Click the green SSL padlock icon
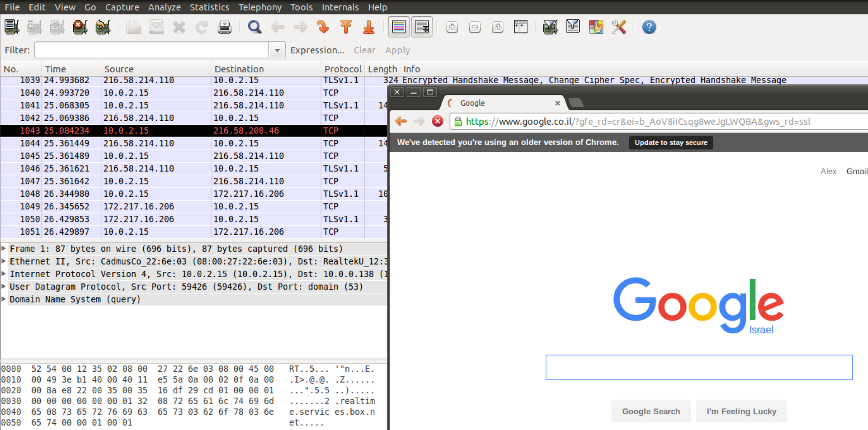 458,121
